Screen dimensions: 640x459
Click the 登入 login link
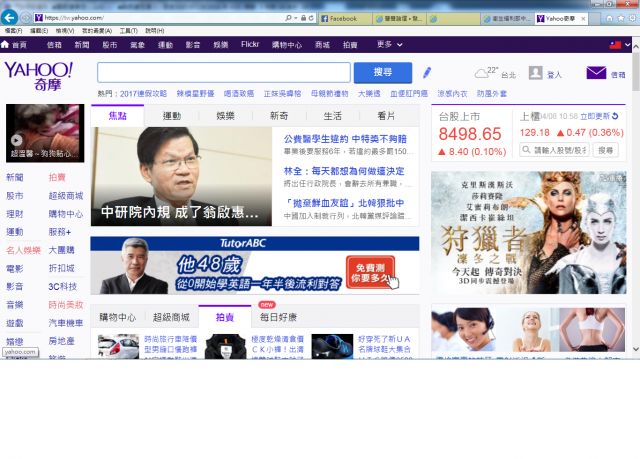click(x=554, y=75)
